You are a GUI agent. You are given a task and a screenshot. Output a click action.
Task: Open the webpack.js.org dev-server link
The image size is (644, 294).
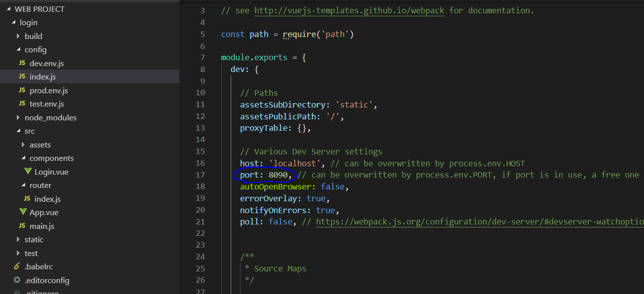(x=480, y=221)
